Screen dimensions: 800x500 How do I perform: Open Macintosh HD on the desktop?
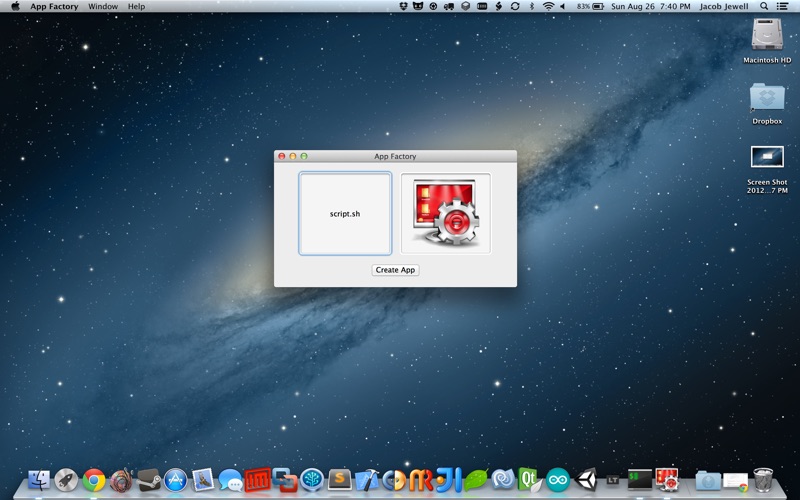coord(767,41)
